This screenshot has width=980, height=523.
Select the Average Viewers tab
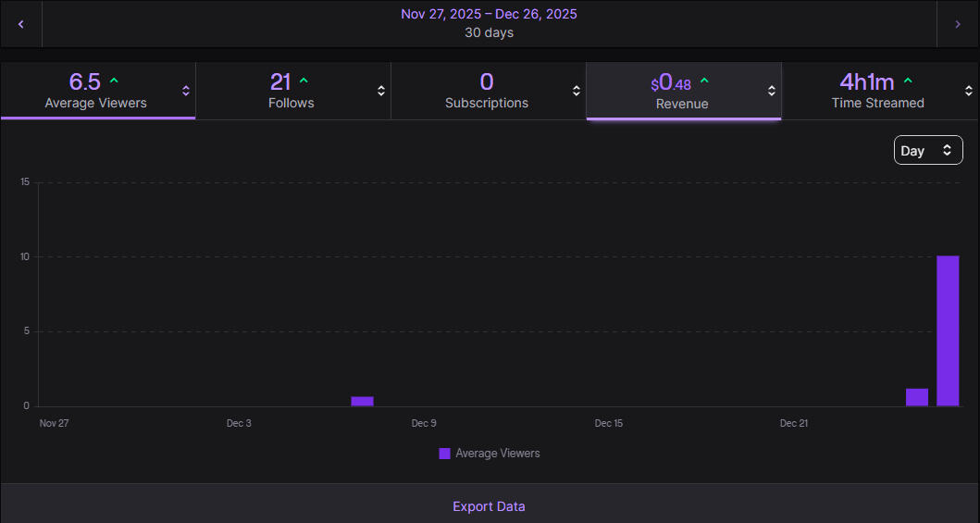[x=98, y=91]
